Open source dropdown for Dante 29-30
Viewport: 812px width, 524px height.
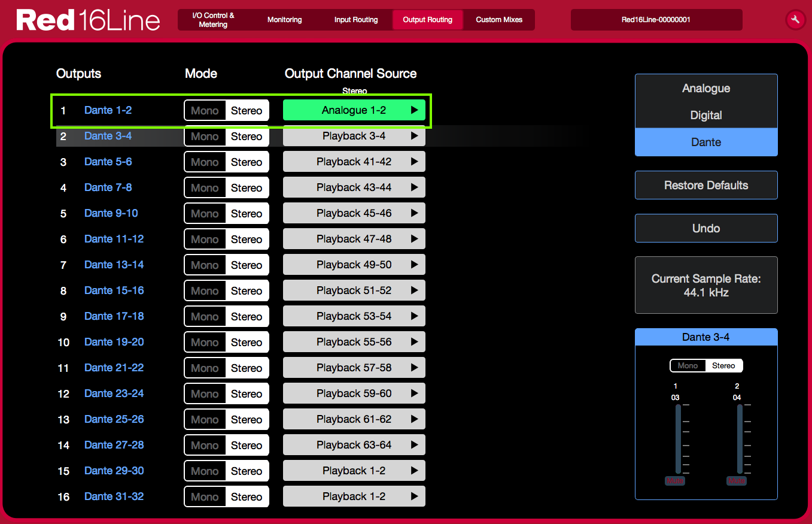(354, 471)
